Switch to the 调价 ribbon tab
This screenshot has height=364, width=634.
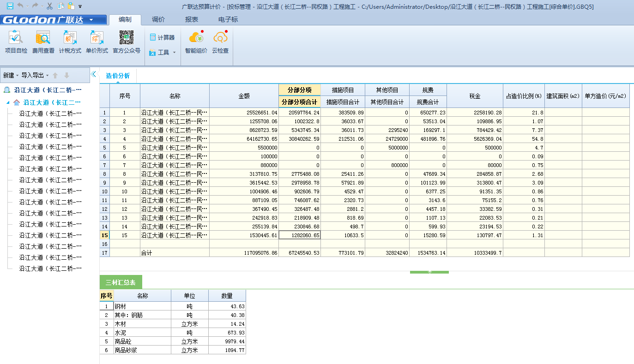(x=158, y=19)
